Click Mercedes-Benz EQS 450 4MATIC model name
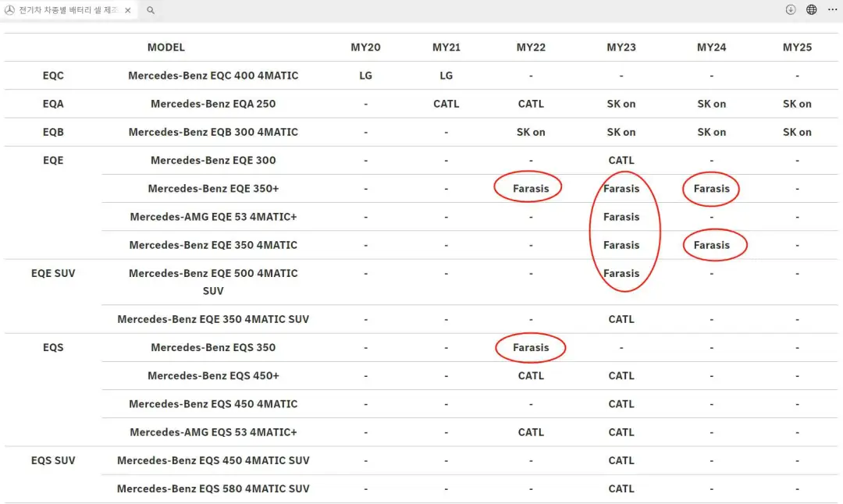This screenshot has width=843, height=504. click(x=213, y=404)
